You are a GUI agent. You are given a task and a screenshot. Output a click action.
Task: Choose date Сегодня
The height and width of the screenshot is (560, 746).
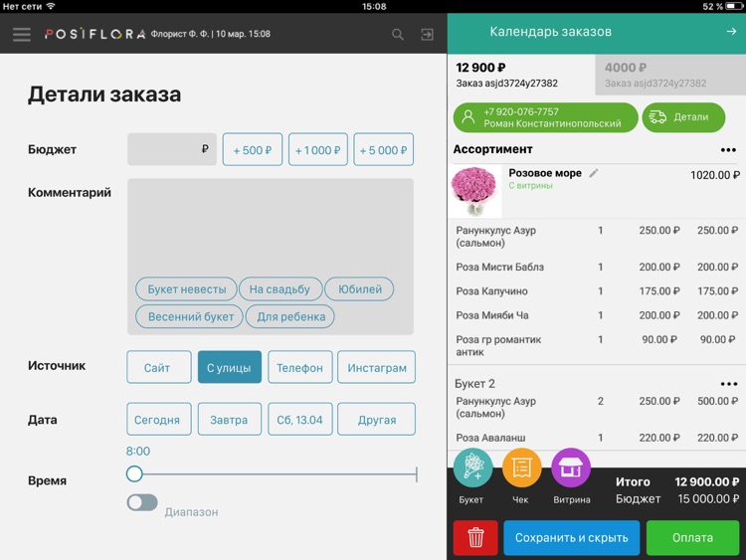coord(159,419)
